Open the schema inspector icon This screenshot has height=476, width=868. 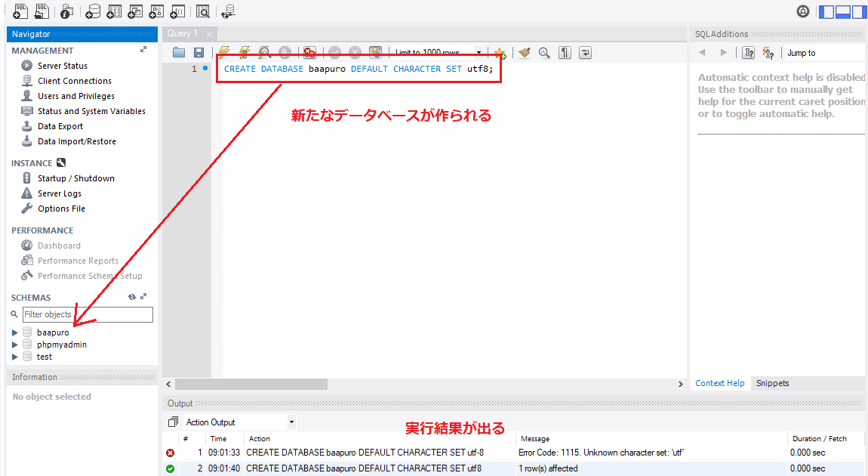66,11
